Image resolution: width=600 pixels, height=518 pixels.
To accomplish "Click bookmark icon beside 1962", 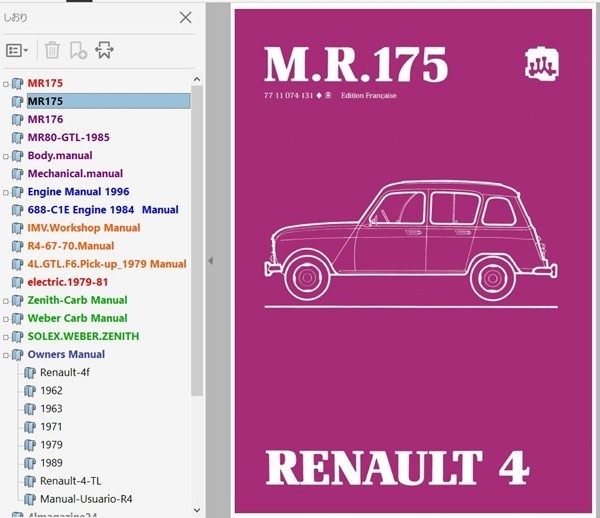I will 30,391.
